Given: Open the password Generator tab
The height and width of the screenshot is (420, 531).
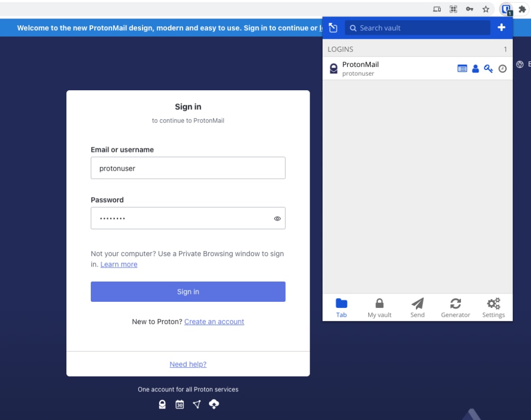Looking at the screenshot, I should pos(455,308).
